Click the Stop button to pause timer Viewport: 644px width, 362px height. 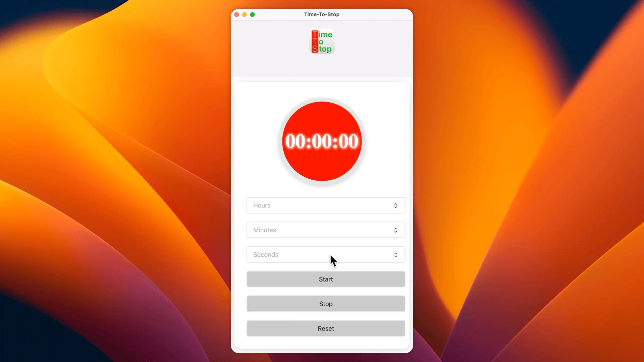click(326, 304)
